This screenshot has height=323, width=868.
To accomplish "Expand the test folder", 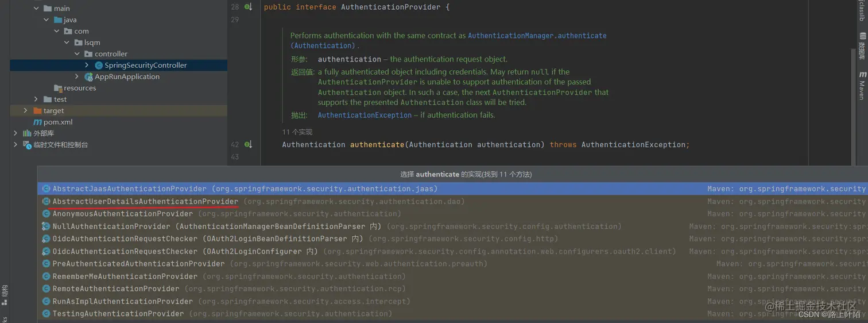I will click(x=36, y=99).
